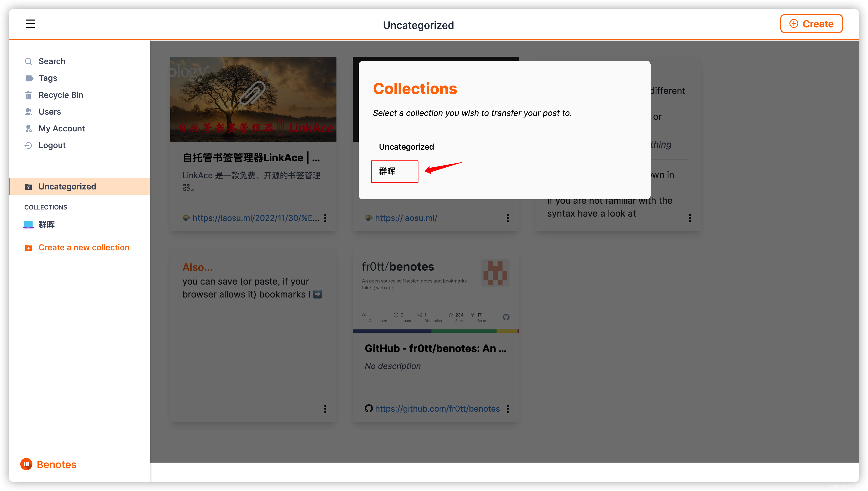868x491 pixels.
Task: Click the Logout icon in sidebar
Action: [29, 145]
